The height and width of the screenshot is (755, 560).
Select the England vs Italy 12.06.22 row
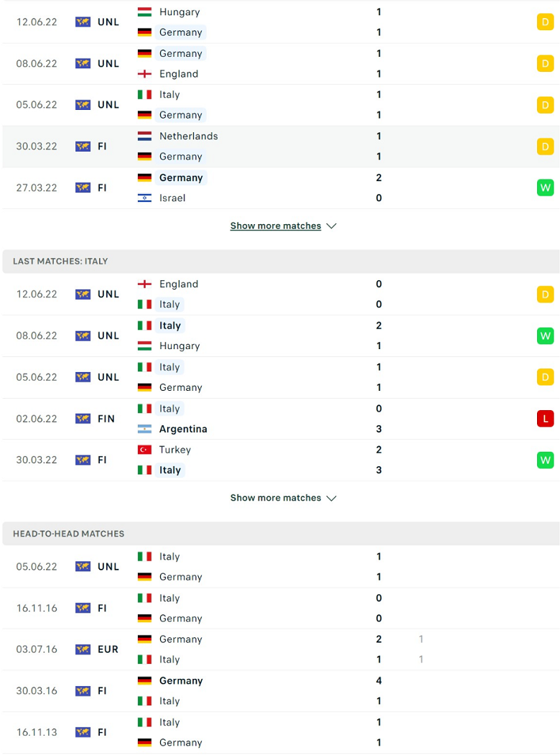(x=281, y=295)
